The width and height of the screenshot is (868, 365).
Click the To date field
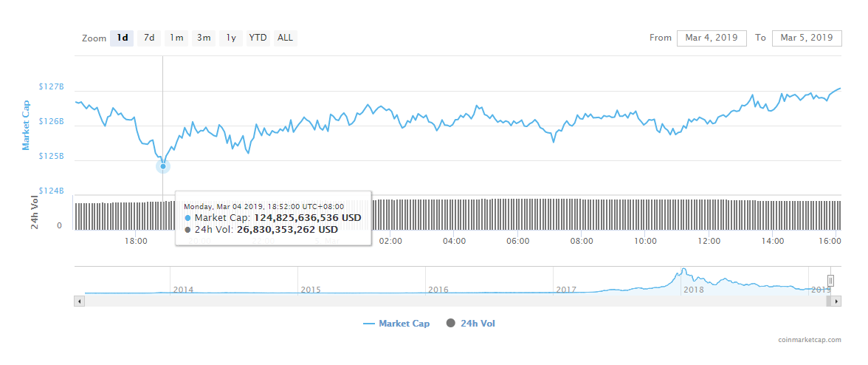(806, 38)
